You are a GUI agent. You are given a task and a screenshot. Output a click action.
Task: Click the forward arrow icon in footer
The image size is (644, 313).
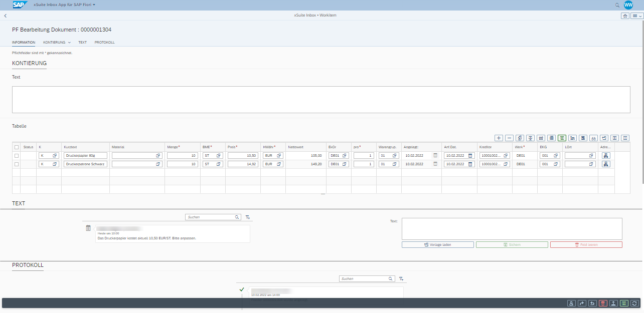(x=582, y=303)
